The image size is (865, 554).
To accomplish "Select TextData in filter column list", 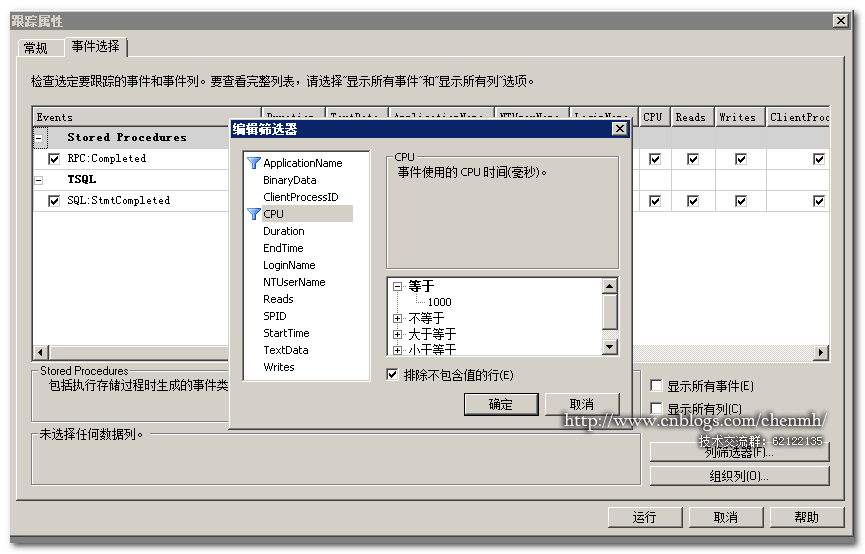I will (x=286, y=350).
